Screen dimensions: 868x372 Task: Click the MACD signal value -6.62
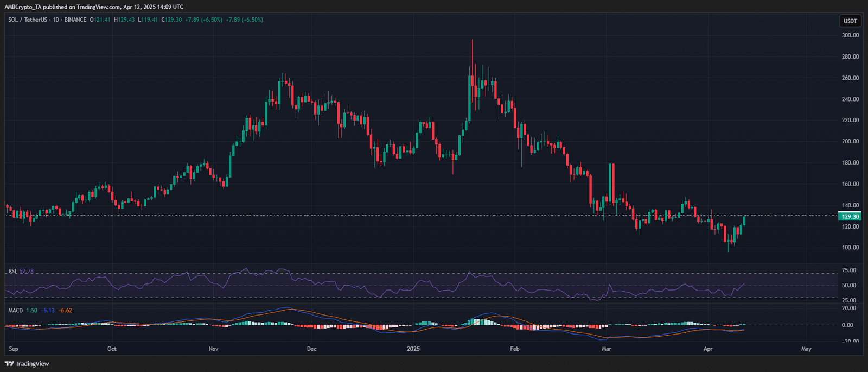65,310
